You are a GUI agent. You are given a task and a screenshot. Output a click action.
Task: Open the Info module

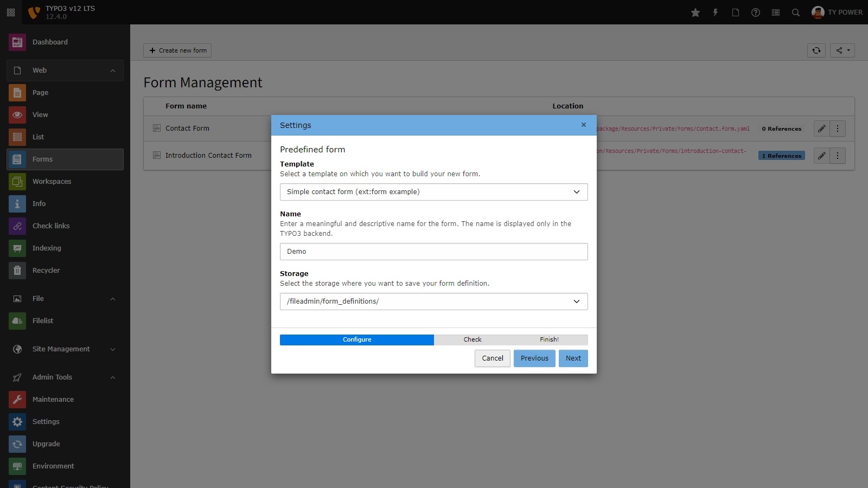65,203
